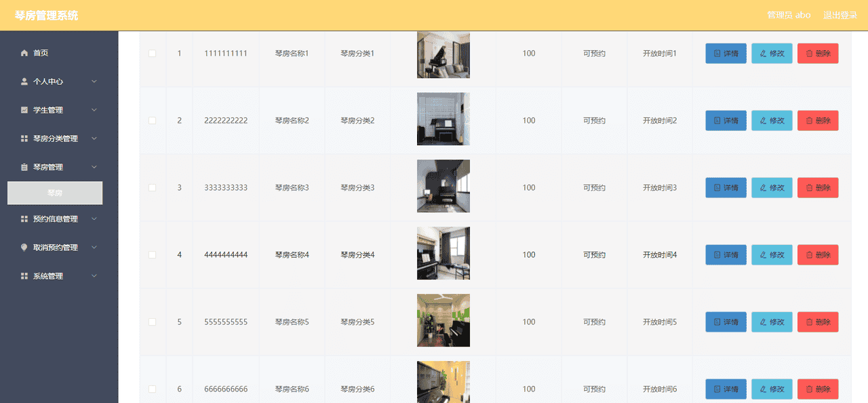This screenshot has height=403, width=868.
Task: Check the box for row 5
Action: tap(152, 322)
